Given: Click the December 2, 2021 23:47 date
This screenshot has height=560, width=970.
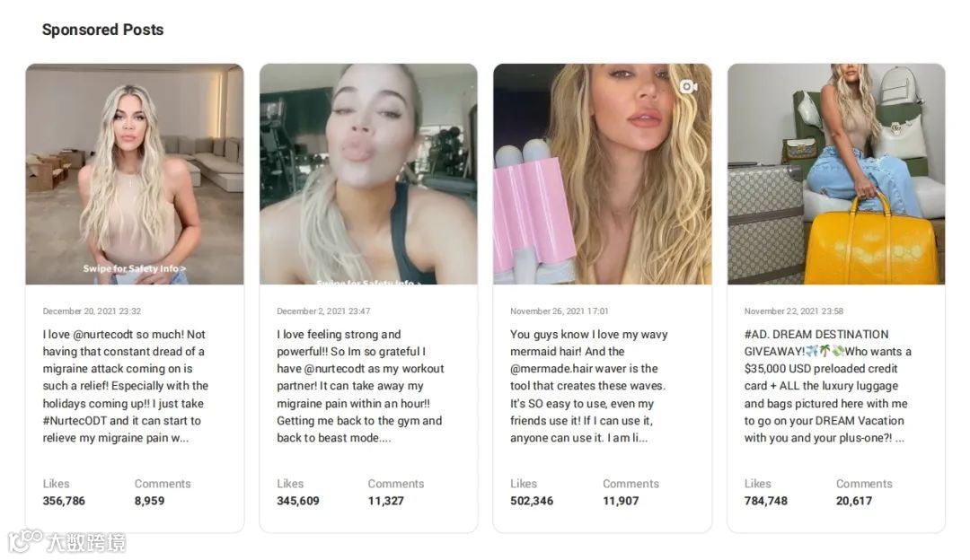Looking at the screenshot, I should pos(323,311).
